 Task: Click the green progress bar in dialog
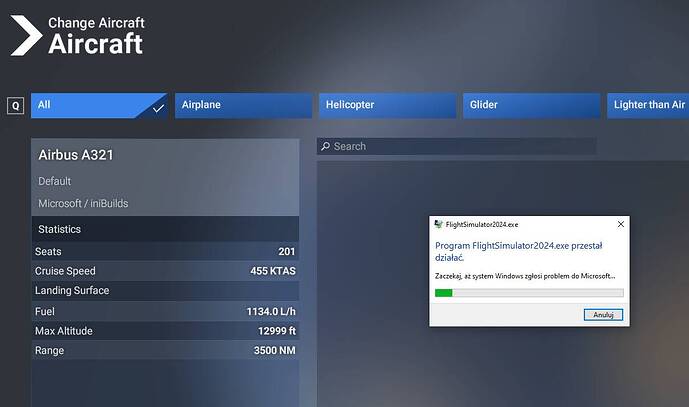pos(529,293)
